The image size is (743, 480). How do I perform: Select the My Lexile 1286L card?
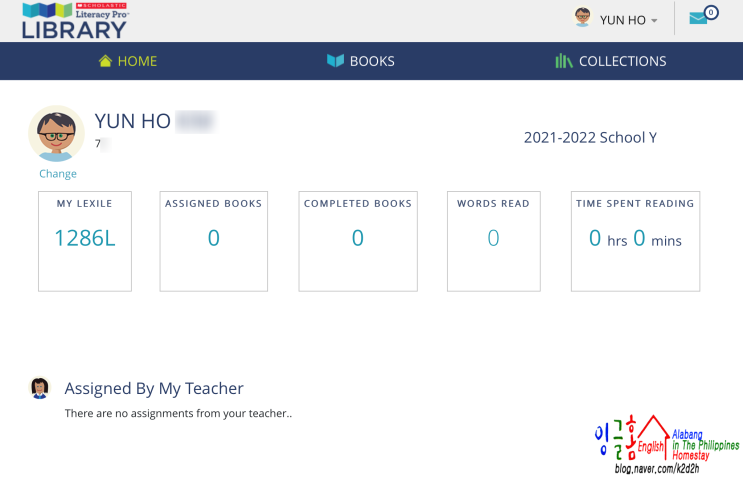(85, 241)
